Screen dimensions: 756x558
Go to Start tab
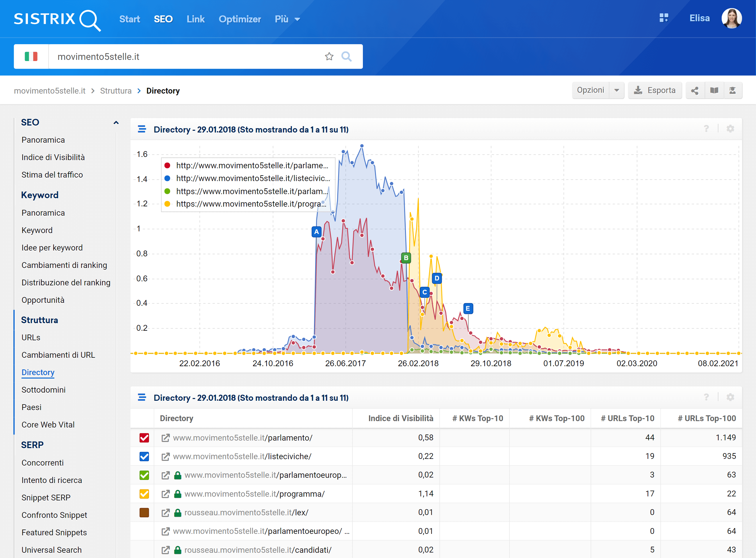click(x=130, y=19)
